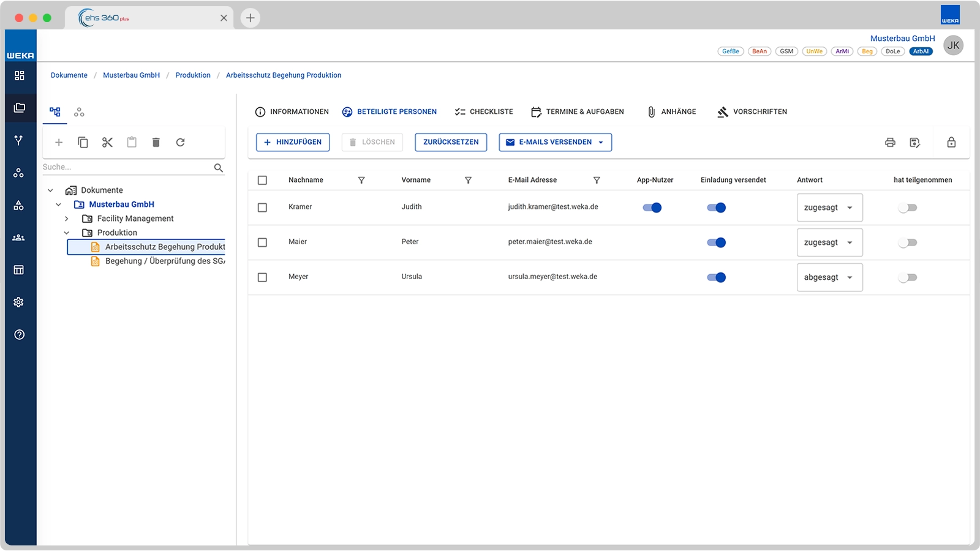Open the settings gear in sidebar
This screenshot has height=551, width=980.
(x=19, y=302)
